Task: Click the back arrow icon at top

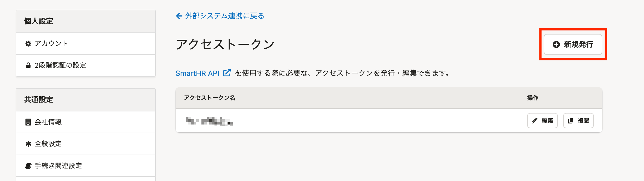Action: [179, 16]
